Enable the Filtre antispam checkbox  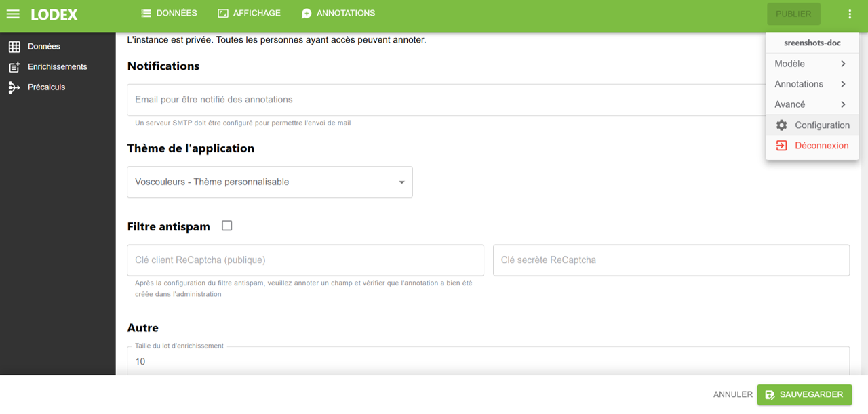pyautogui.click(x=227, y=225)
